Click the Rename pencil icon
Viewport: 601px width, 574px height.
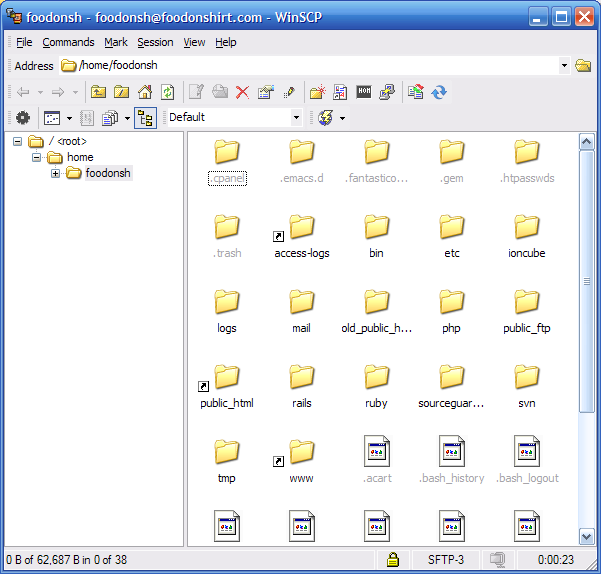pos(289,92)
